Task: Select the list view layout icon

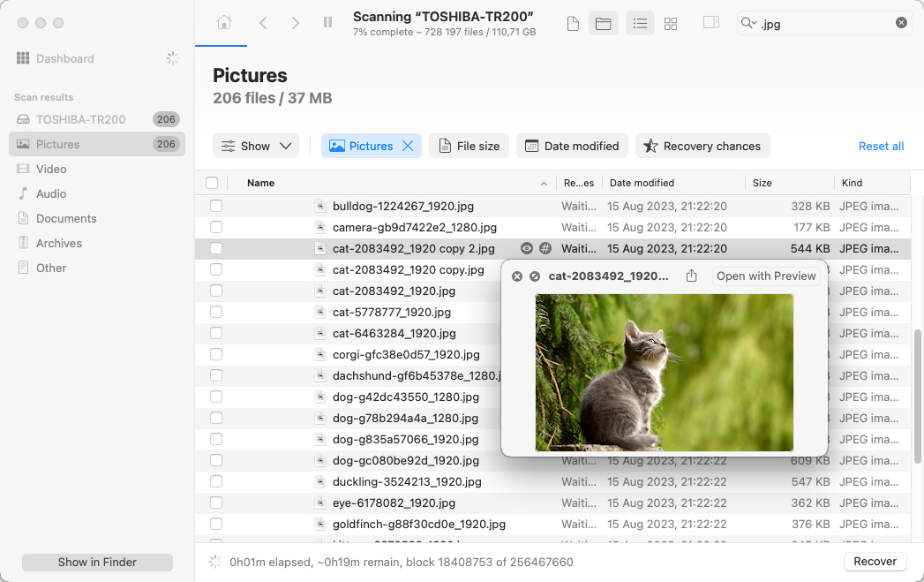Action: coord(640,24)
